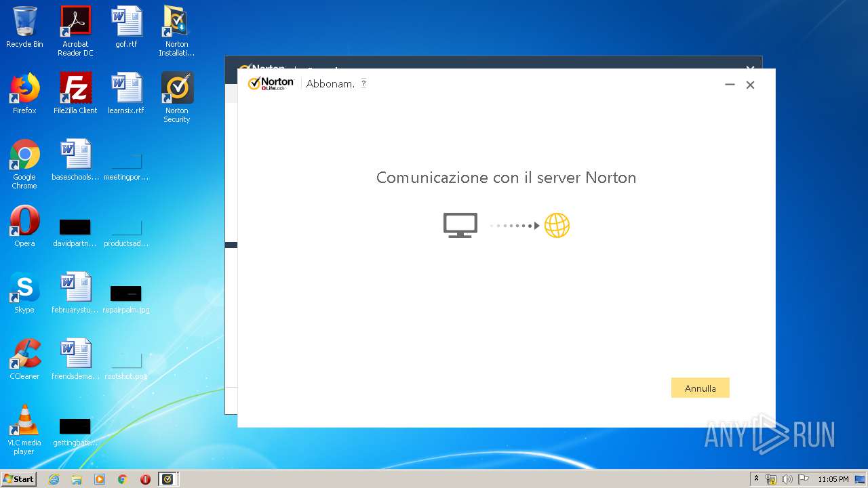Show hidden system tray icons
The height and width of the screenshot is (488, 868).
pos(757,479)
